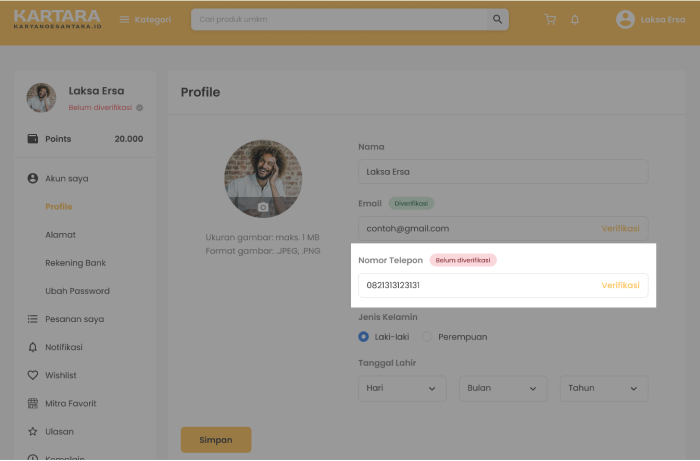Open Ubah Password in the sidebar

[x=77, y=291]
